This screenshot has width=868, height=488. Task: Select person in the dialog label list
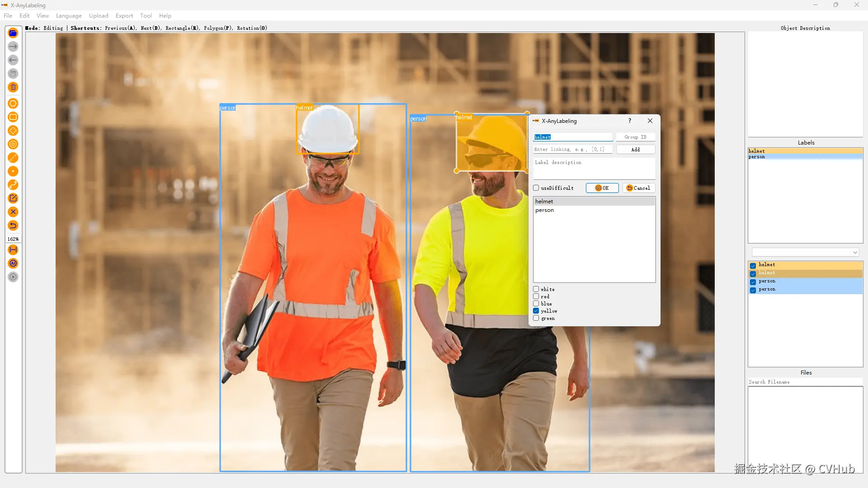tap(544, 210)
